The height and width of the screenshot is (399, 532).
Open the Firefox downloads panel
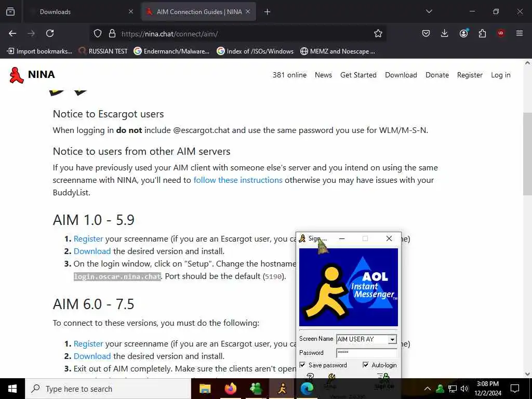(445, 33)
